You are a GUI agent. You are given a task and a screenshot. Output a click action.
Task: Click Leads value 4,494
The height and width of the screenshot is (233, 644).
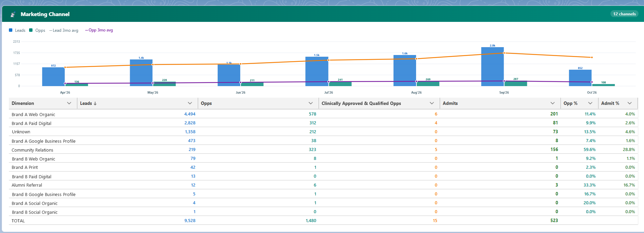[x=190, y=114]
